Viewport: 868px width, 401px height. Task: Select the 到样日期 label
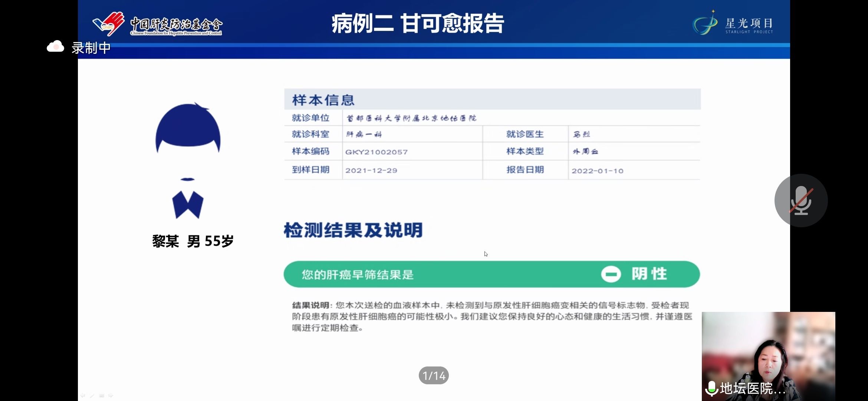click(310, 170)
